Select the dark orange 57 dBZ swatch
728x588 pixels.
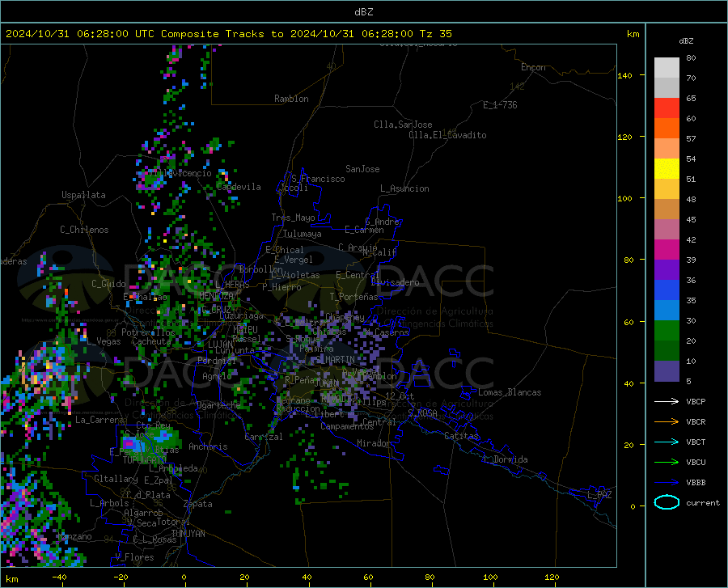coord(667,129)
